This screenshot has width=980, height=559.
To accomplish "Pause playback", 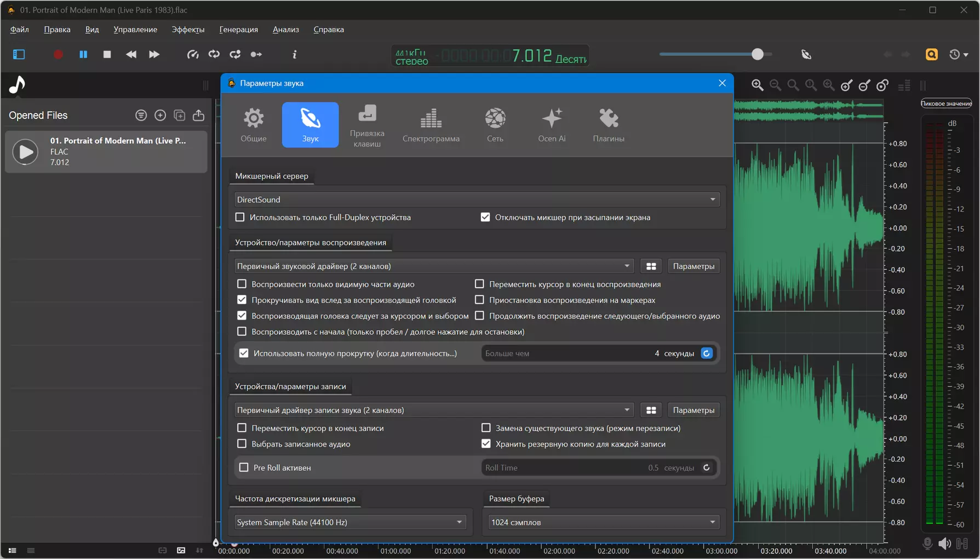I will pos(83,54).
